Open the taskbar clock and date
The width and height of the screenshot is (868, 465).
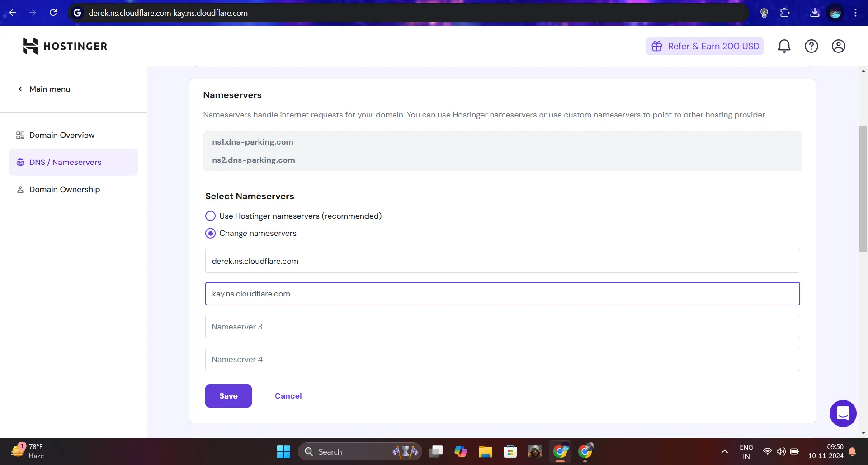point(826,451)
